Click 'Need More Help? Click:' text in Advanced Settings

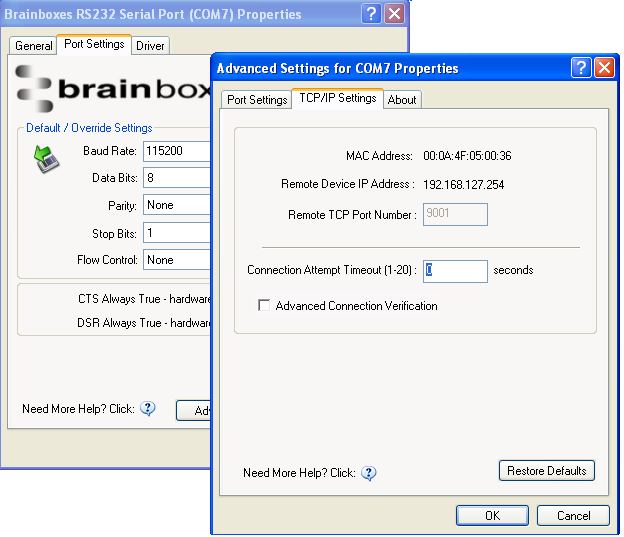coord(299,473)
